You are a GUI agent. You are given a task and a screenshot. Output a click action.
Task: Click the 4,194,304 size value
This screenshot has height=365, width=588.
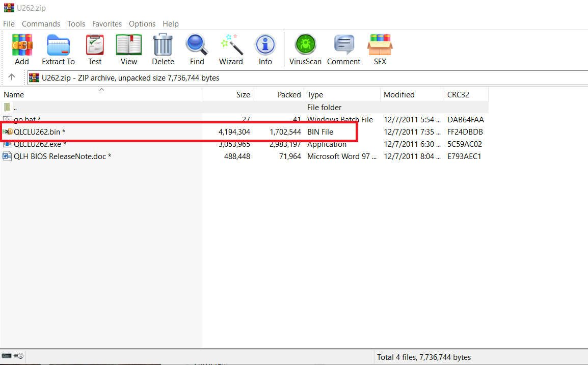coord(234,132)
